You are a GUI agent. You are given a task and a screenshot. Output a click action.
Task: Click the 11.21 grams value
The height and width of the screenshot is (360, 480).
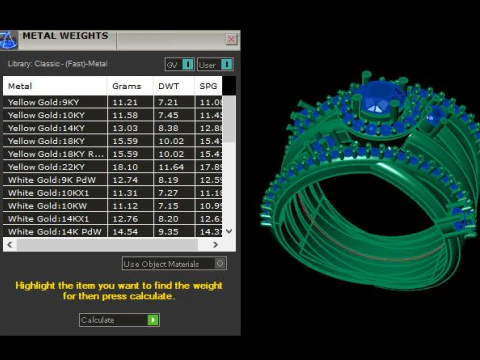coord(125,102)
